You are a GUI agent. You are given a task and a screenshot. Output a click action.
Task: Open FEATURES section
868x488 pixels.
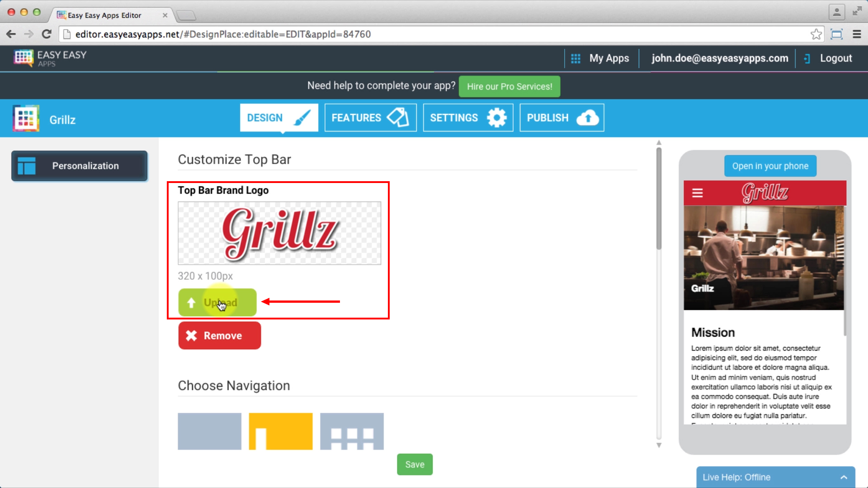(x=371, y=117)
